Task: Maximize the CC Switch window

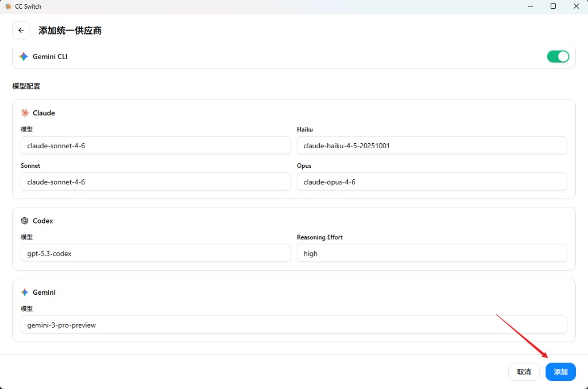Action: pyautogui.click(x=553, y=6)
